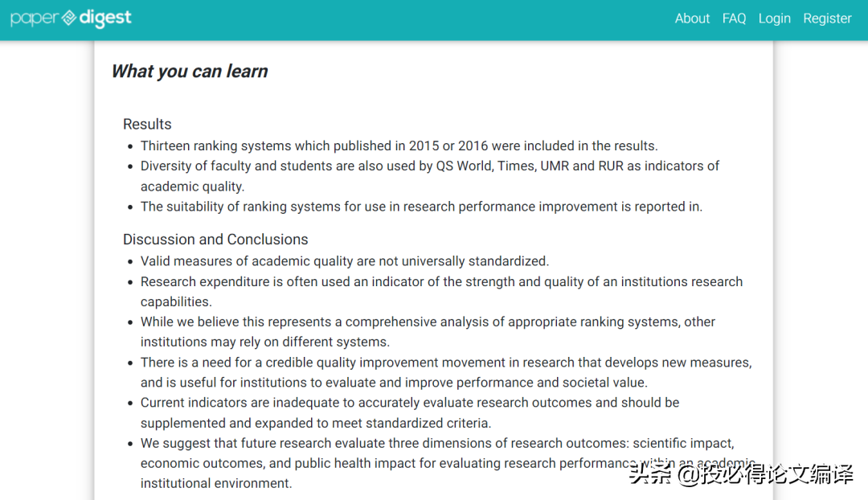Go to the FAQ page
Image resolution: width=868 pixels, height=500 pixels.
(734, 18)
